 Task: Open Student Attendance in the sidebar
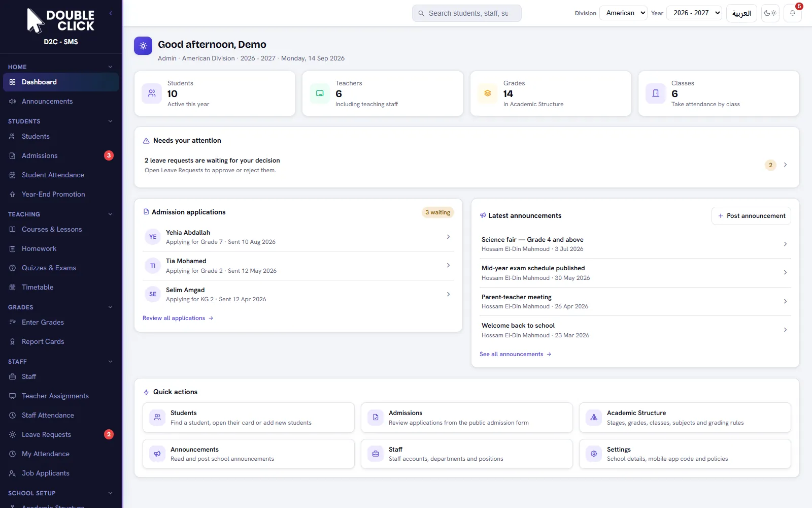coord(61,175)
